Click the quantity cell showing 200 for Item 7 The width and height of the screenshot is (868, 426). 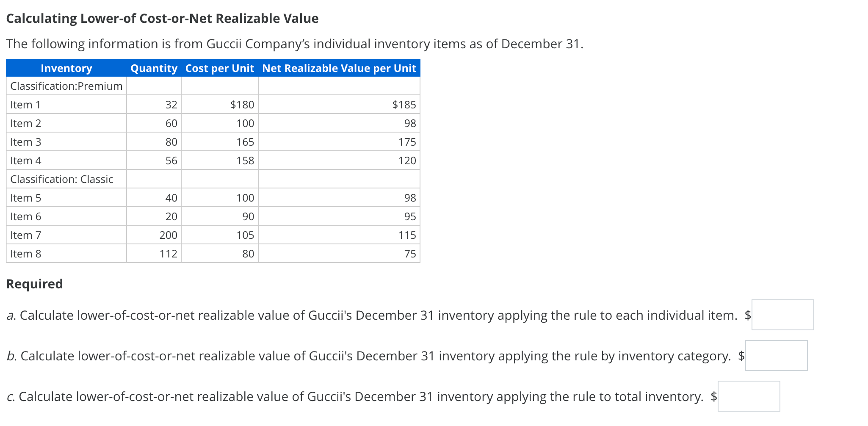click(x=169, y=235)
